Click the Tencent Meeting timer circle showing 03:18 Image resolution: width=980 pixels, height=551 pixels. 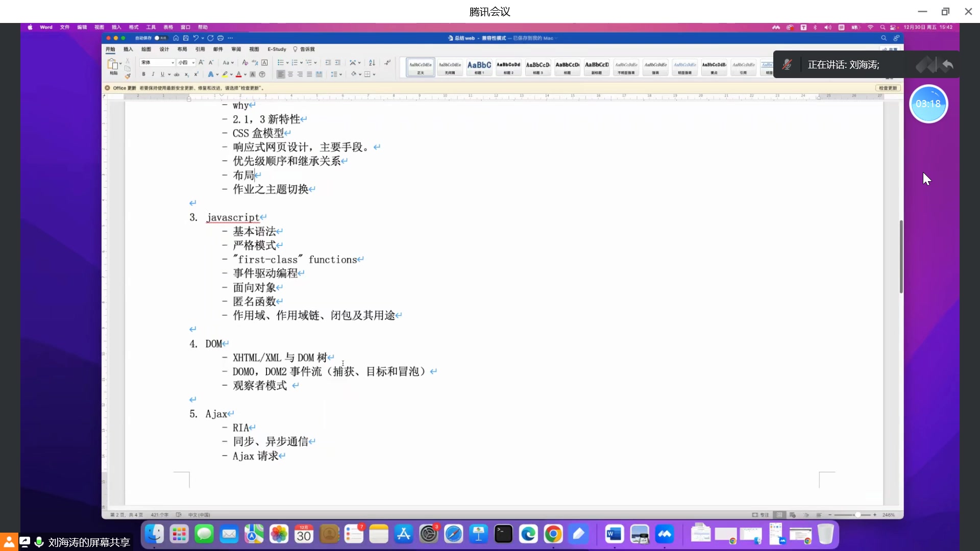coord(928,104)
